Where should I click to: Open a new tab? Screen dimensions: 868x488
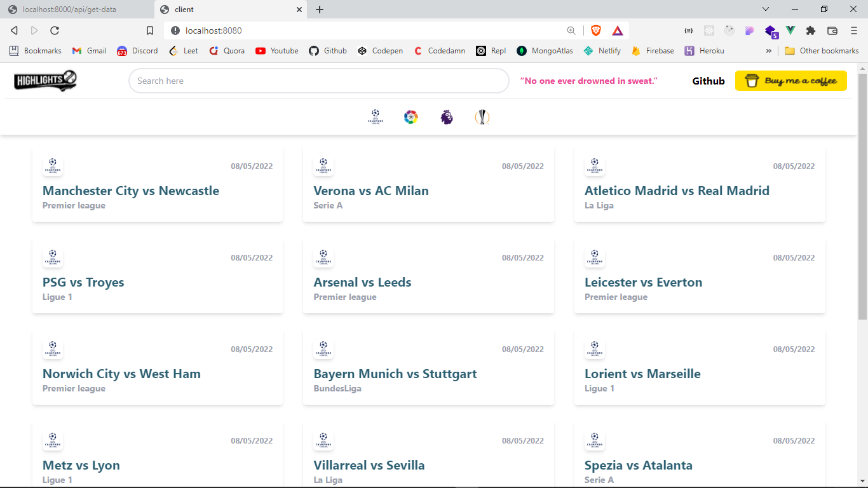320,10
